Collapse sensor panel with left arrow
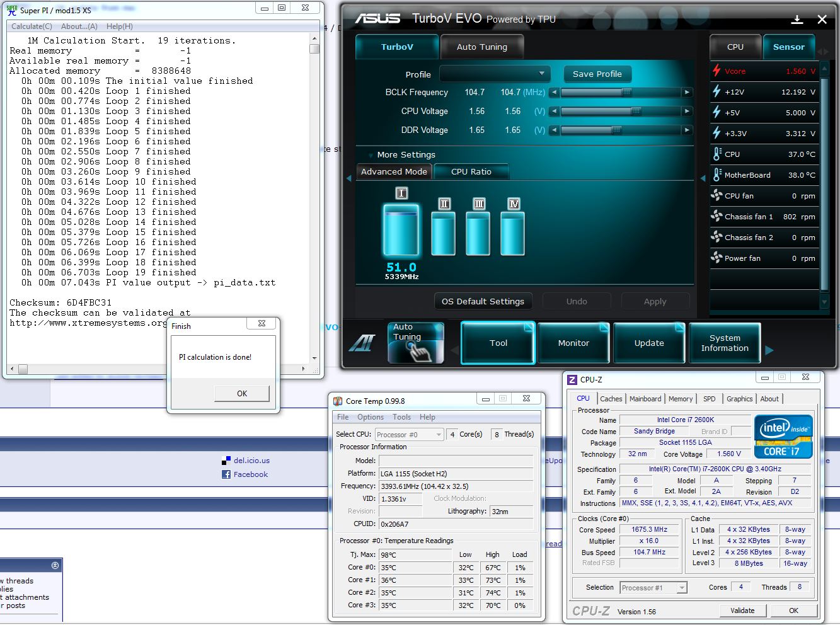This screenshot has height=625, width=840. [703, 178]
